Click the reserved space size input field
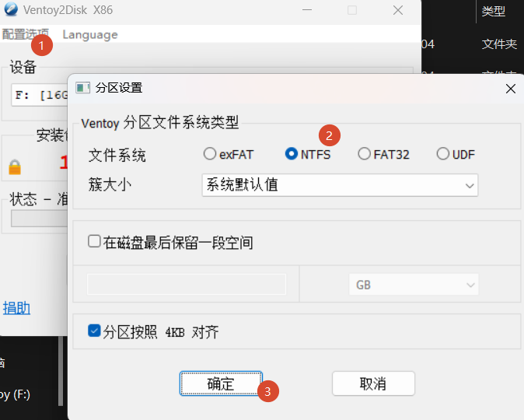This screenshot has width=524, height=420. tap(187, 284)
